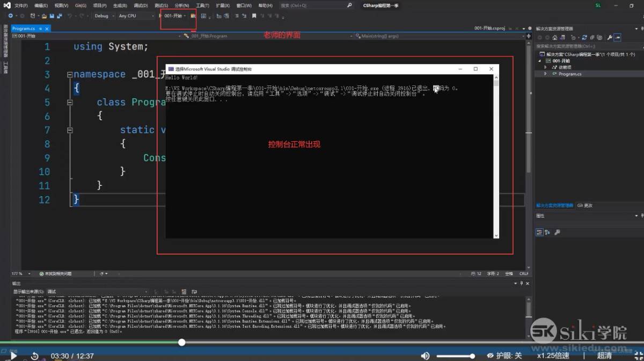Click the properties wrench icon in Solution Explorer
Image resolution: width=644 pixels, height=361 pixels.
(610, 38)
